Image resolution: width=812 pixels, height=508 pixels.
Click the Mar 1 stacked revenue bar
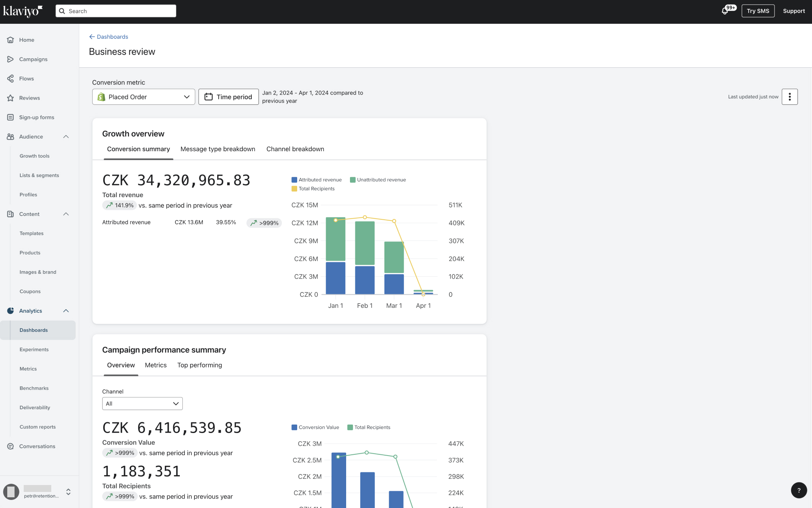coord(394,268)
